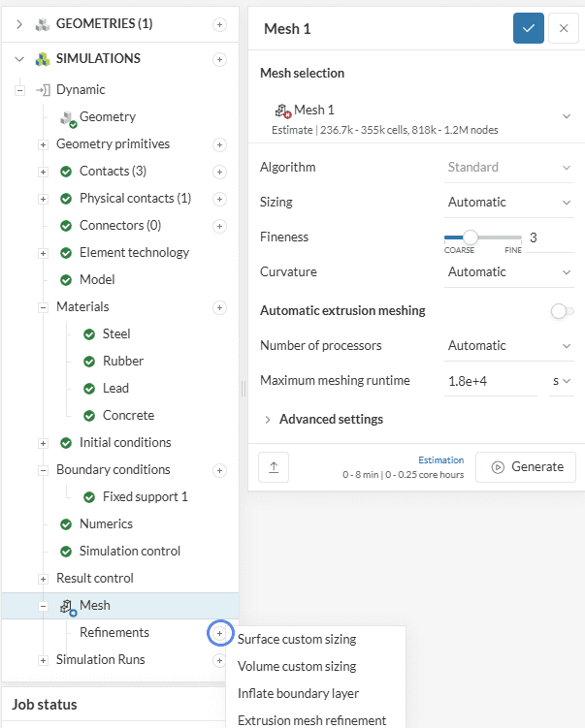
Task: Add geometry using GEOMETRIES plus icon
Action: (x=220, y=23)
